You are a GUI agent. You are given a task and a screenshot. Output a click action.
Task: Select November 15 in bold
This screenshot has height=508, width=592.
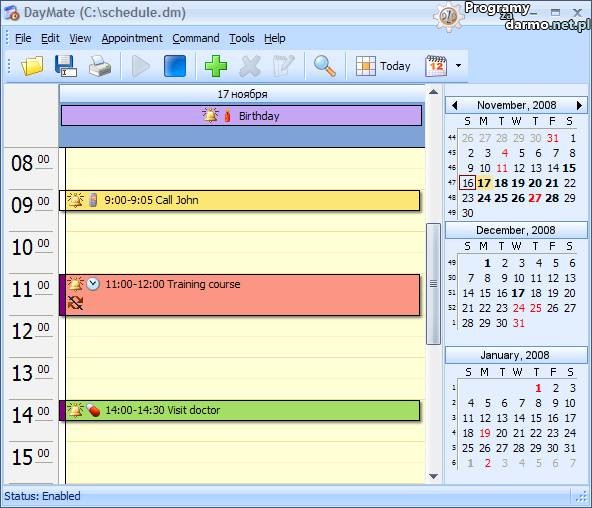click(569, 168)
